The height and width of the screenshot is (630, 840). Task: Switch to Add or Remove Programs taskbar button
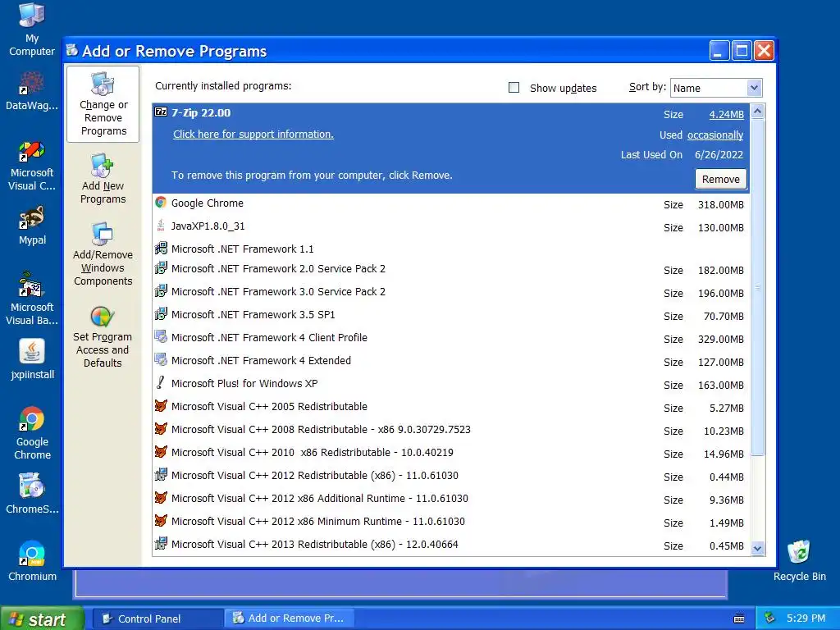coord(288,619)
